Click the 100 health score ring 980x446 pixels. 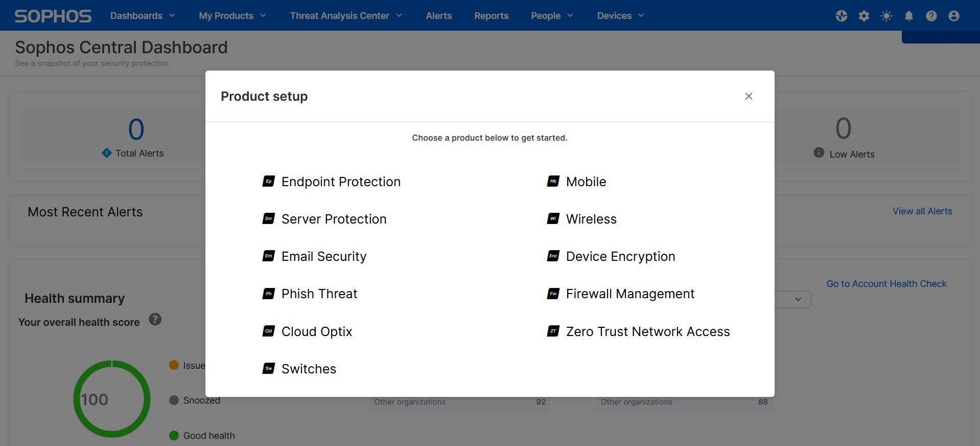(x=112, y=399)
